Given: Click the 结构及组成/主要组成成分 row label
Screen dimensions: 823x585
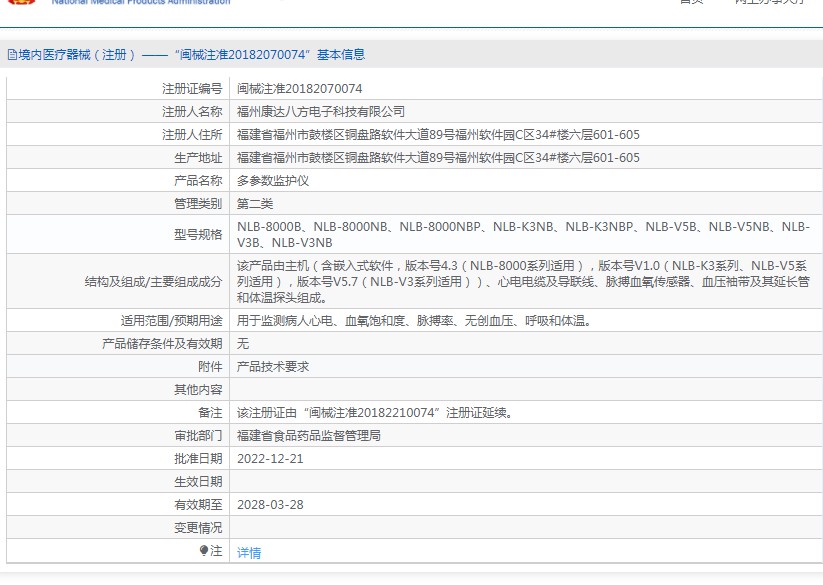Looking at the screenshot, I should 153,282.
